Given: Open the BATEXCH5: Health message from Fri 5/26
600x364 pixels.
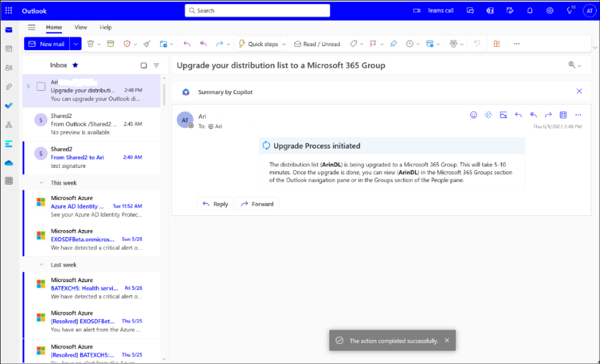Looking at the screenshot, I should pos(92,288).
